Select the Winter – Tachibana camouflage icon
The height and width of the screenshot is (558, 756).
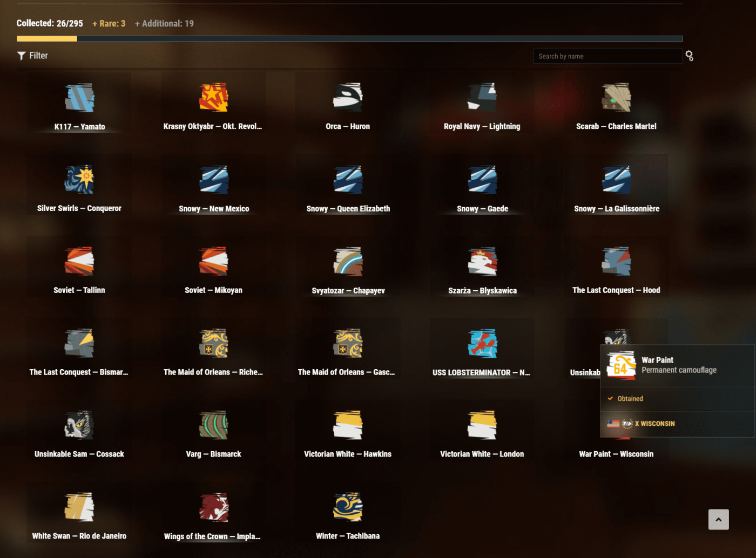348,508
